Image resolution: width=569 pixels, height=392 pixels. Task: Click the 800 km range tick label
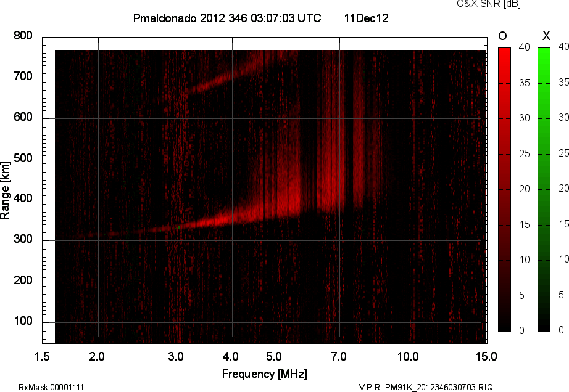coord(23,36)
